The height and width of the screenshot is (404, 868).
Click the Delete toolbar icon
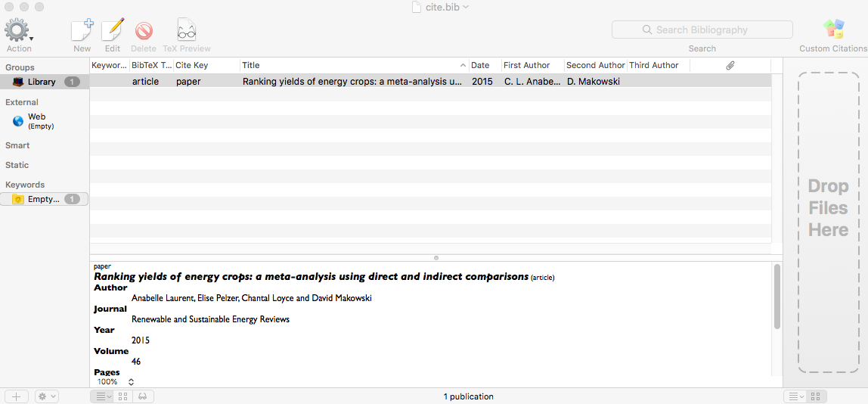[144, 31]
